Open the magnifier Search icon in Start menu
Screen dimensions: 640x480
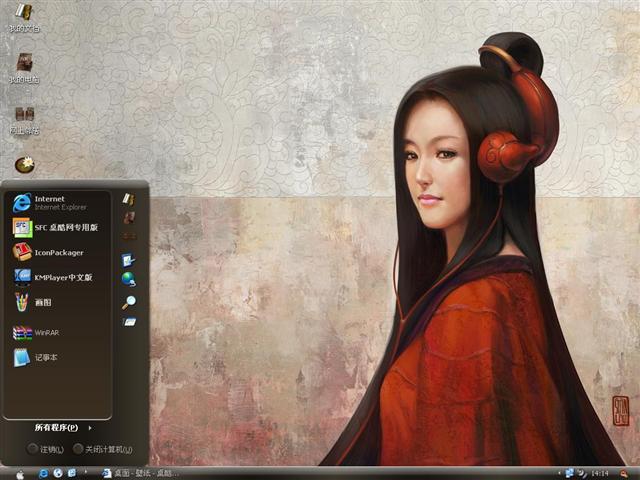[129, 302]
